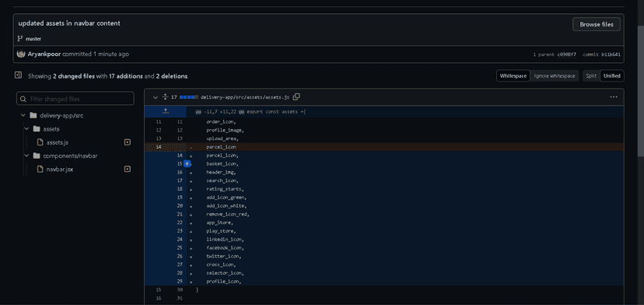Click the blue plus comment icon
Screen dimensions: 644x305
pyautogui.click(x=187, y=163)
